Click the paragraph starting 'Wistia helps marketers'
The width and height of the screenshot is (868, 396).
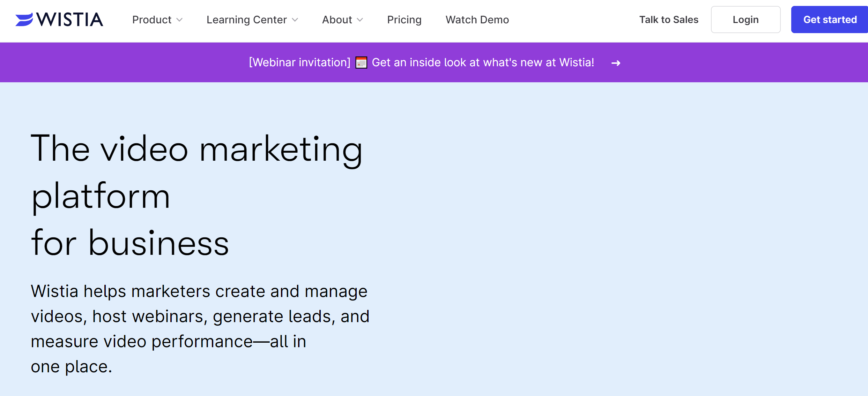pyautogui.click(x=200, y=329)
